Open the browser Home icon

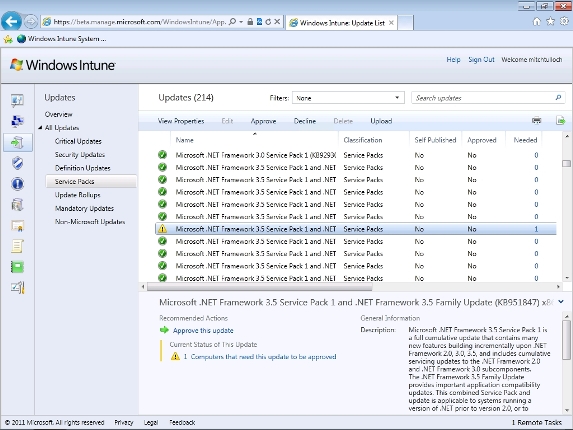pyautogui.click(x=536, y=22)
